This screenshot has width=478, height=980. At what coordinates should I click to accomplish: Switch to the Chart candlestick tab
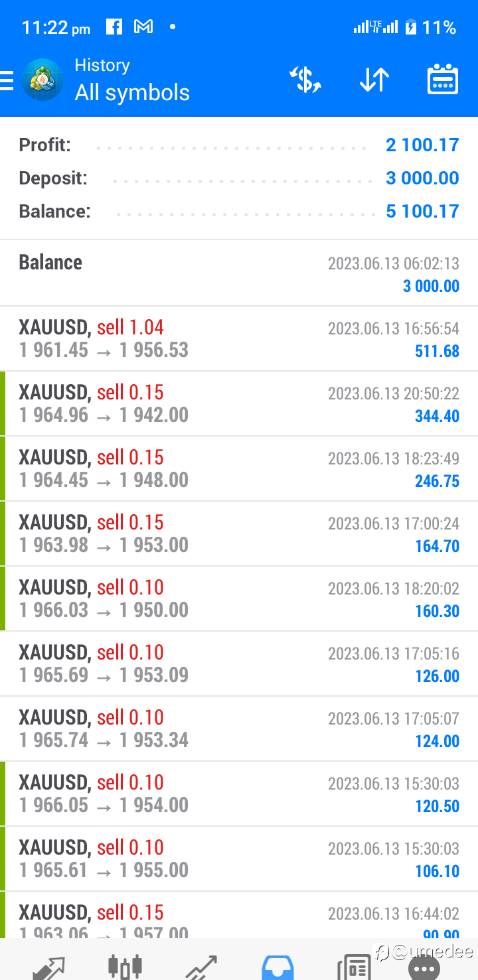tap(125, 967)
